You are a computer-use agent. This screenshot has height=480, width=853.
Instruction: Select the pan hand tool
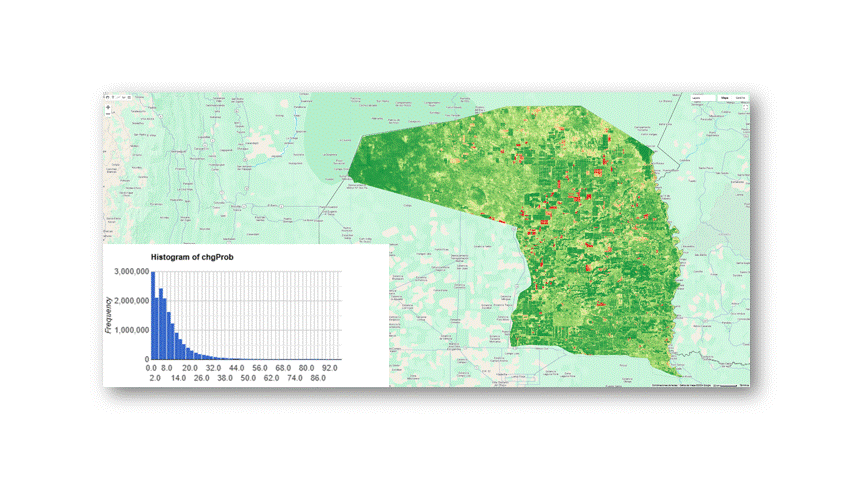pos(108,97)
